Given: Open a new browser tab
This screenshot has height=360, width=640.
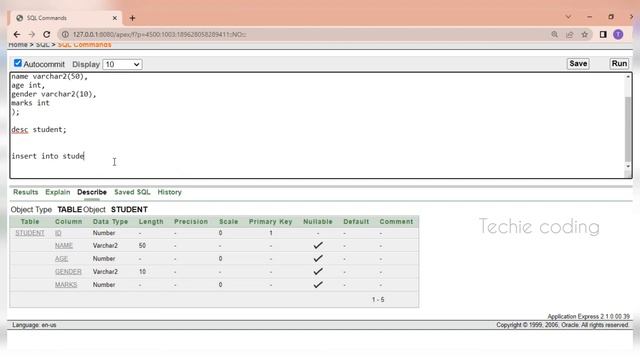Looking at the screenshot, I should click(132, 18).
